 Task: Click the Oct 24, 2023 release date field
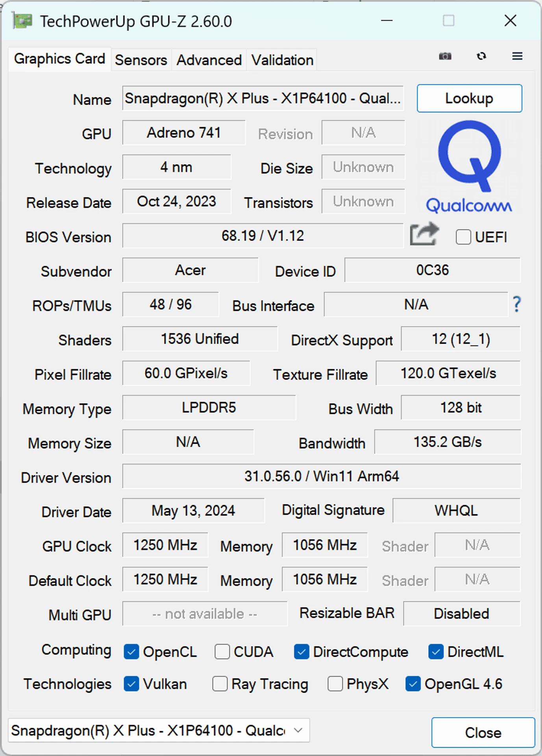click(x=176, y=201)
